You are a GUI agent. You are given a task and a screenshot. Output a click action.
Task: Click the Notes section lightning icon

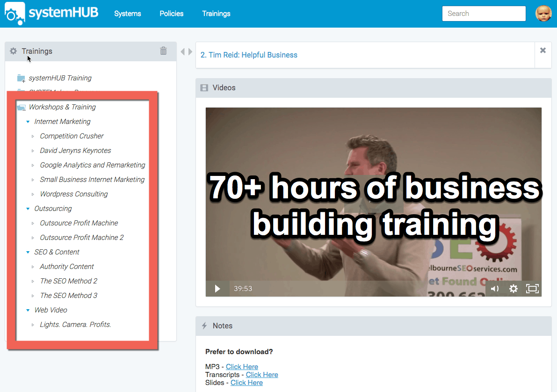click(204, 326)
